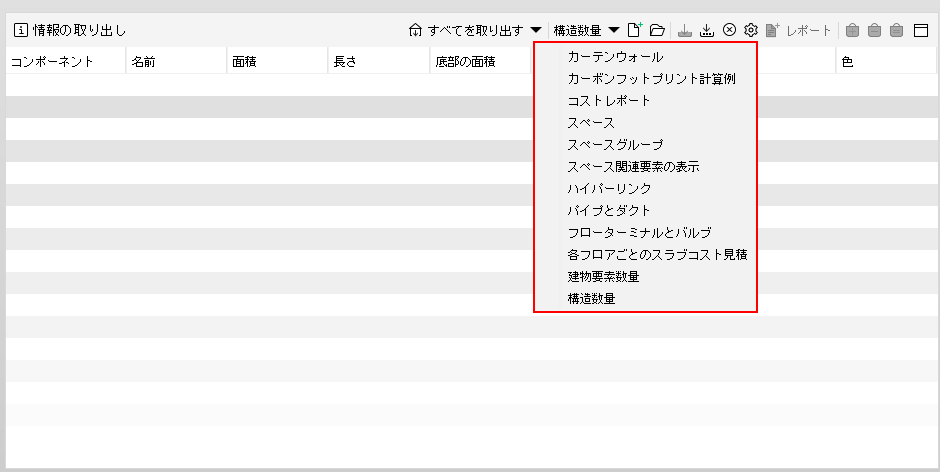940x472 pixels.
Task: Open the 構造数量 template dropdown arrow
Action: point(614,30)
